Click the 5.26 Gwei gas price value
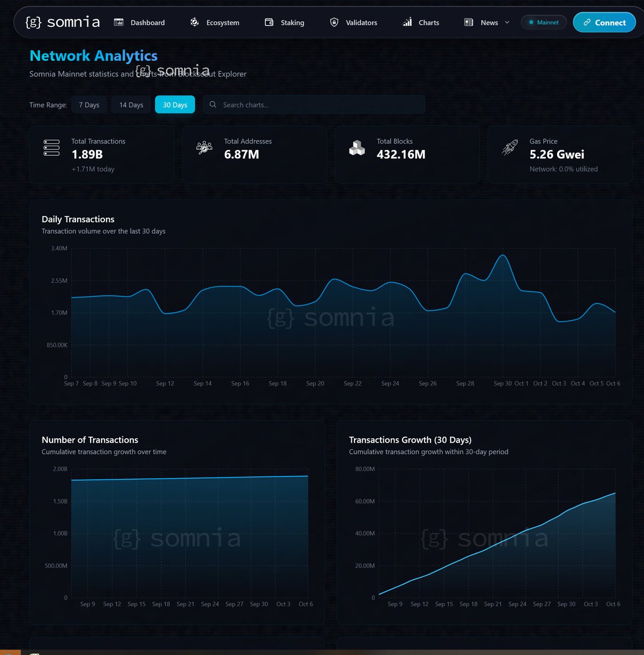 coord(557,154)
